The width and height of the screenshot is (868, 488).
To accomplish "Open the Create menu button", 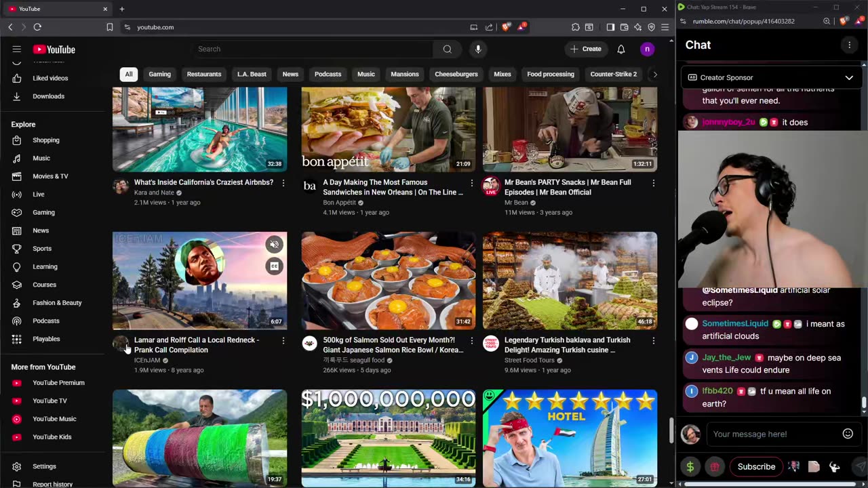I will (586, 49).
